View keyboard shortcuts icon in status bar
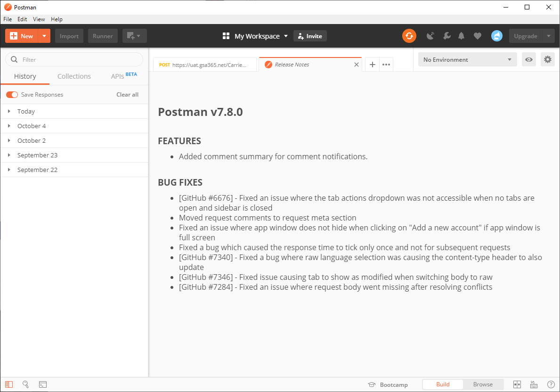This screenshot has width=560, height=392. pyautogui.click(x=534, y=384)
